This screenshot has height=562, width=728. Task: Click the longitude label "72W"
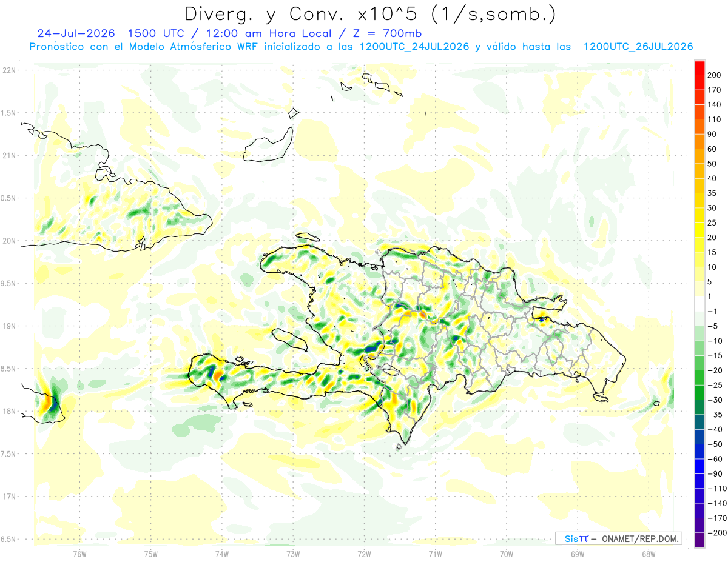[364, 554]
